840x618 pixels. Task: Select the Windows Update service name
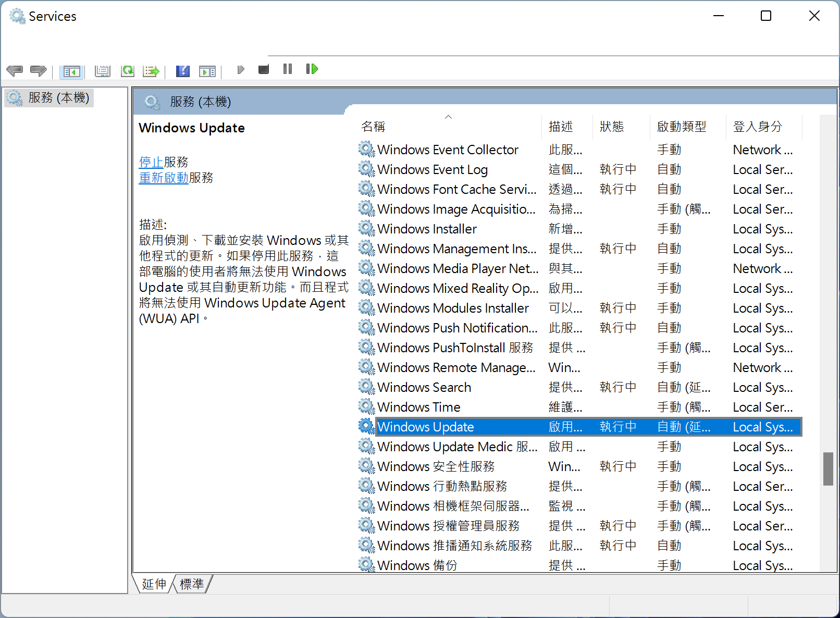(x=426, y=427)
